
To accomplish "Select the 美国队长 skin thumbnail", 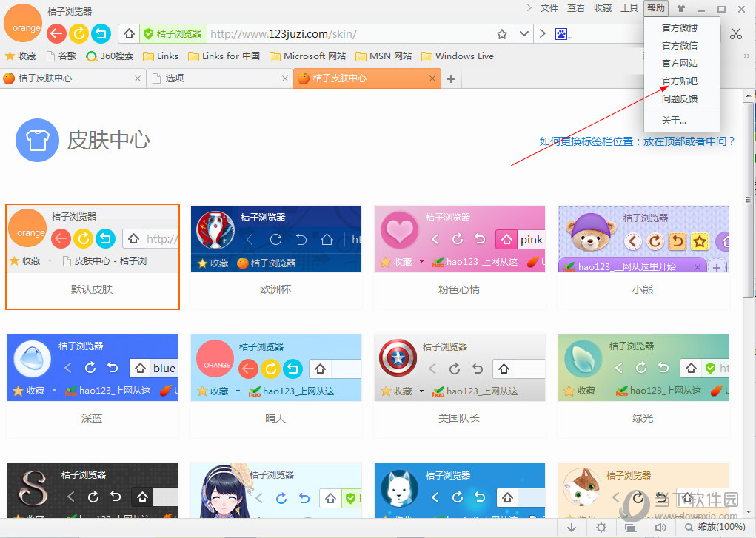I will point(459,367).
